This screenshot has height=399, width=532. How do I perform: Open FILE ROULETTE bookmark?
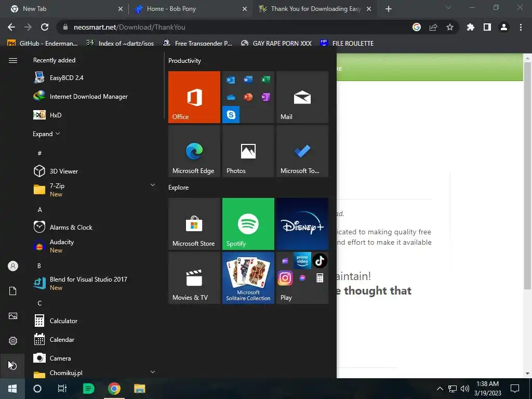click(347, 44)
